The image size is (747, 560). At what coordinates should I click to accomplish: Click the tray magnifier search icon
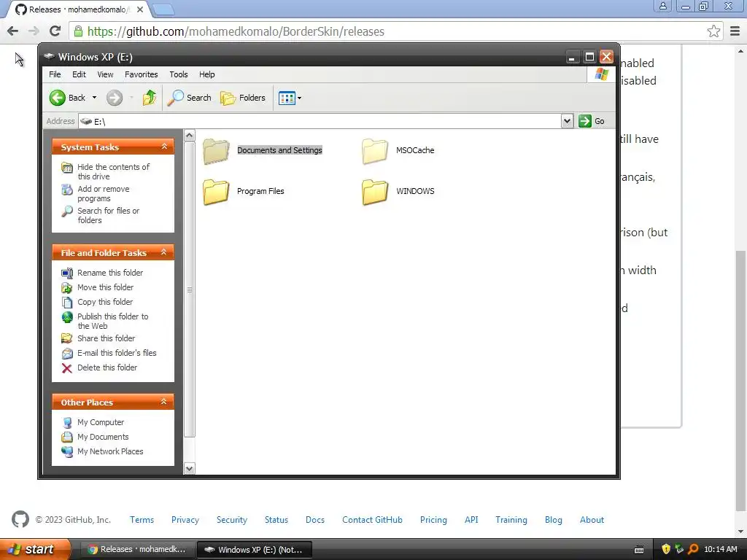click(693, 549)
